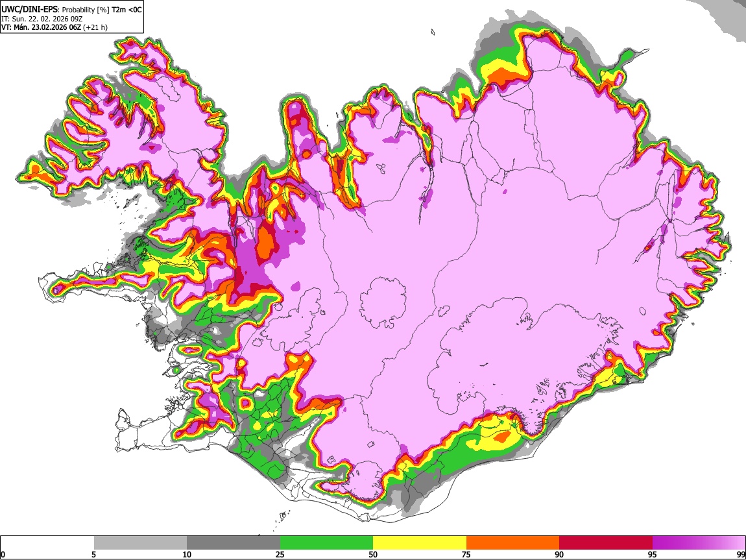
Task: Click the orange 75-90% legend swatch
Action: click(x=512, y=543)
